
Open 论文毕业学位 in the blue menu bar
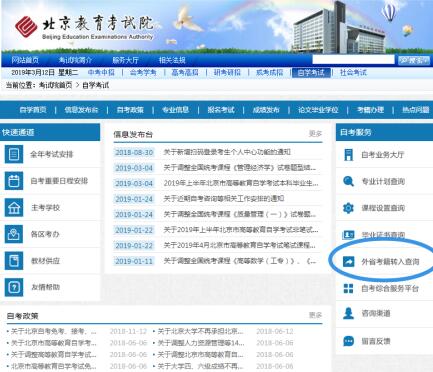[x=318, y=110]
